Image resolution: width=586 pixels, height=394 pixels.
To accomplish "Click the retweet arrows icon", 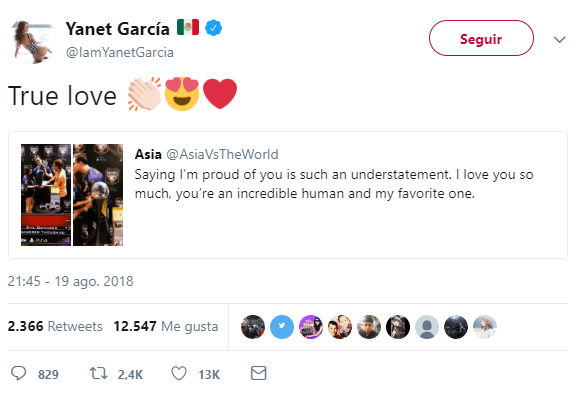I will tap(98, 373).
